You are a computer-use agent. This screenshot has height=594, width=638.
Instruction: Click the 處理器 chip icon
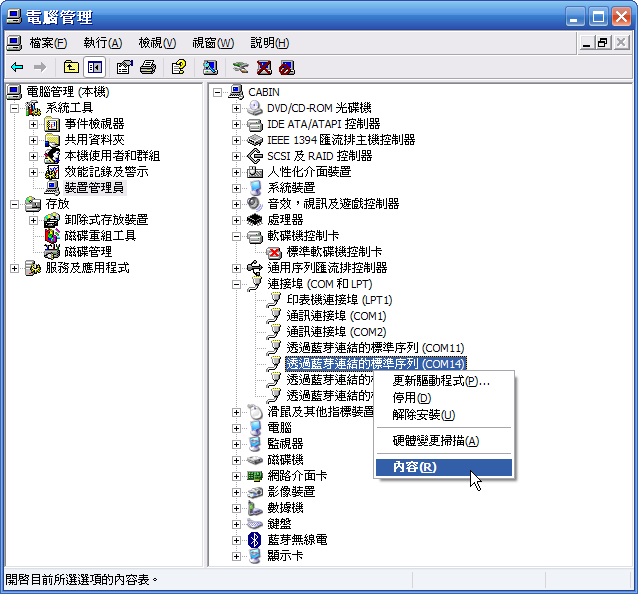pyautogui.click(x=255, y=220)
